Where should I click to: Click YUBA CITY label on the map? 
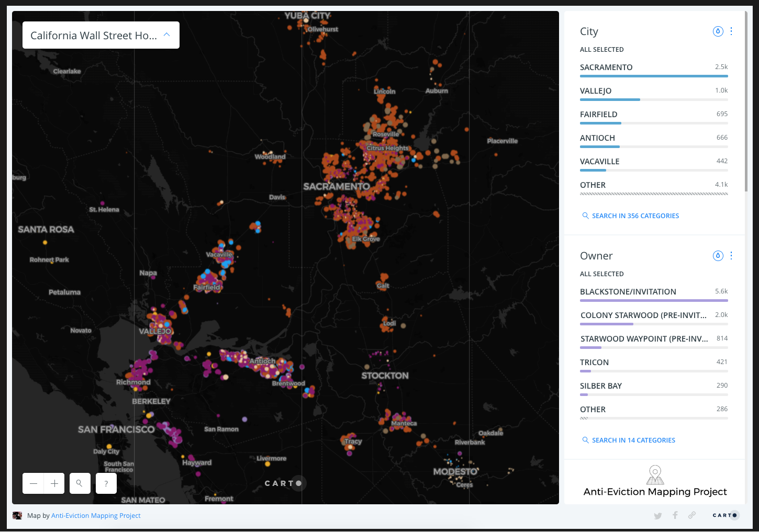(x=307, y=16)
